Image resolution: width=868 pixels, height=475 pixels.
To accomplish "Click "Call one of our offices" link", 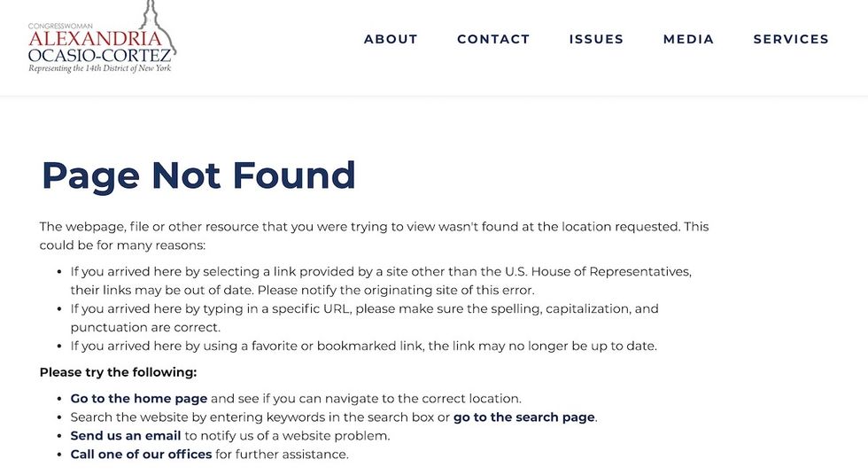I will tap(141, 455).
